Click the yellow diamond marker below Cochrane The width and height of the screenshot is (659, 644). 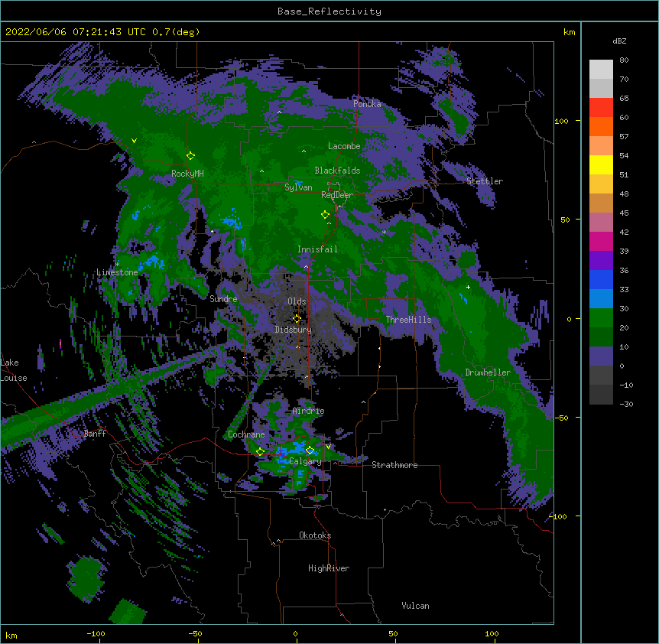click(260, 452)
